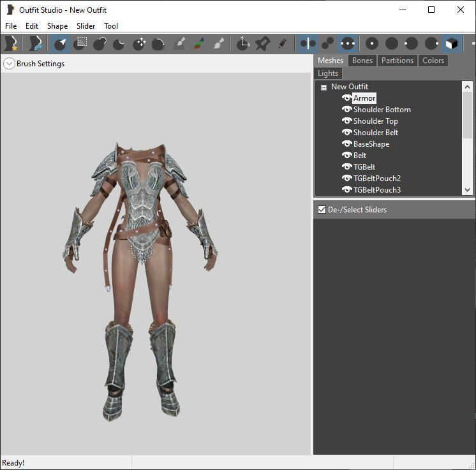Open the Slider menu

[86, 26]
